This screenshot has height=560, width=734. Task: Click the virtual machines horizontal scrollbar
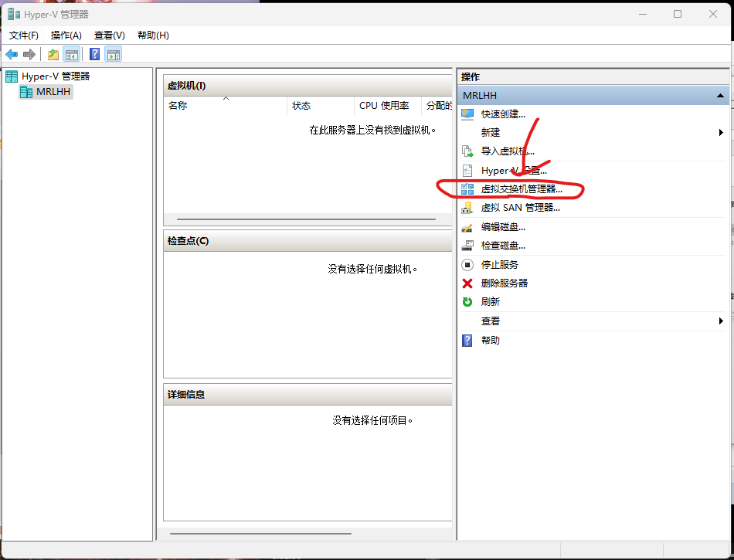pos(306,219)
